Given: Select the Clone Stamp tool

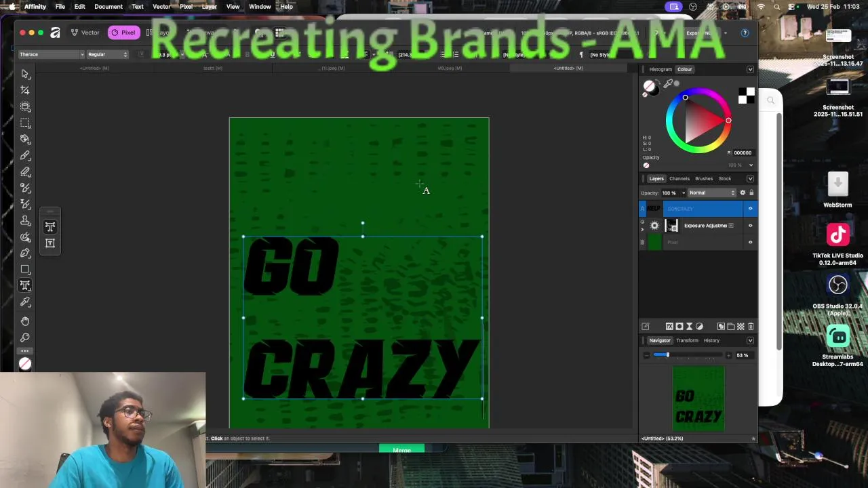Looking at the screenshot, I should pos(25,220).
